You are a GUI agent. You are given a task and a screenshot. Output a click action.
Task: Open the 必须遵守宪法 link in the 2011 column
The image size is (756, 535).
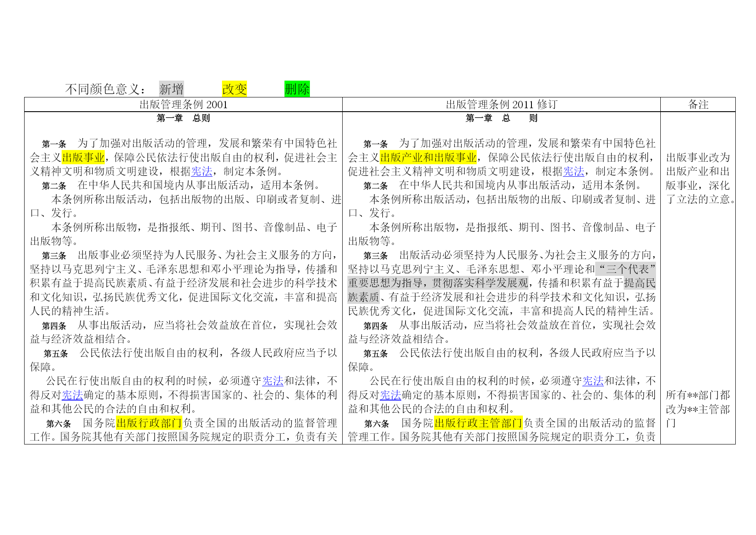[x=593, y=381]
